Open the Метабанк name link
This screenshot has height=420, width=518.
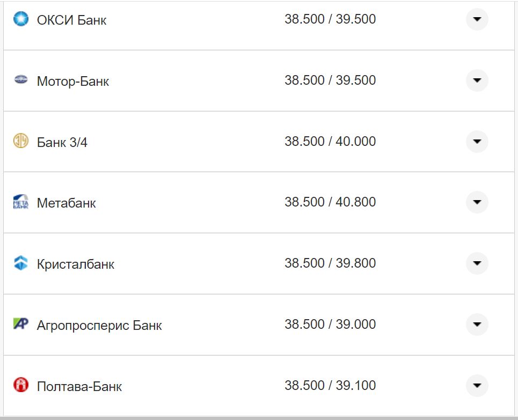(x=66, y=203)
